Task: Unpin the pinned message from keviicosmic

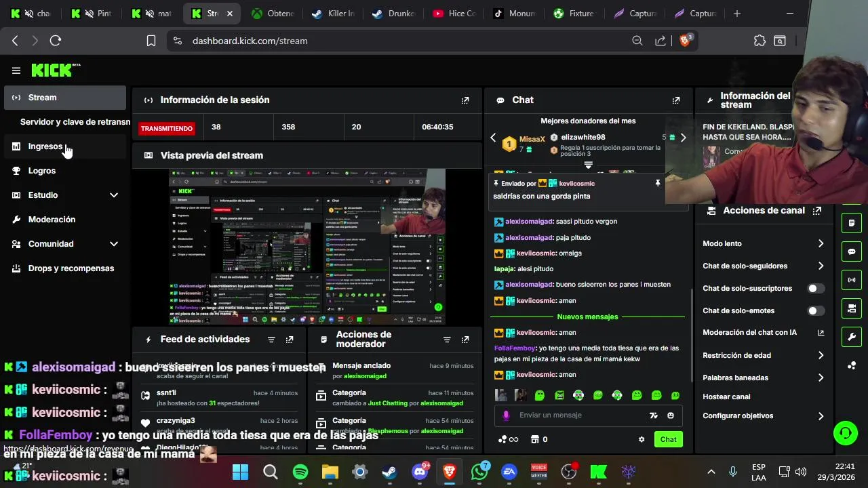Action: click(657, 184)
